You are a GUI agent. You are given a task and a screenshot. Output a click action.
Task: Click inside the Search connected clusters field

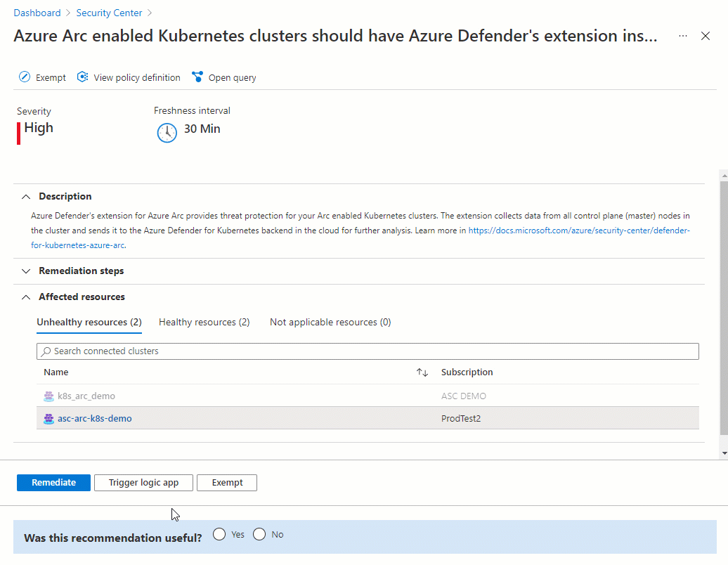click(x=281, y=351)
